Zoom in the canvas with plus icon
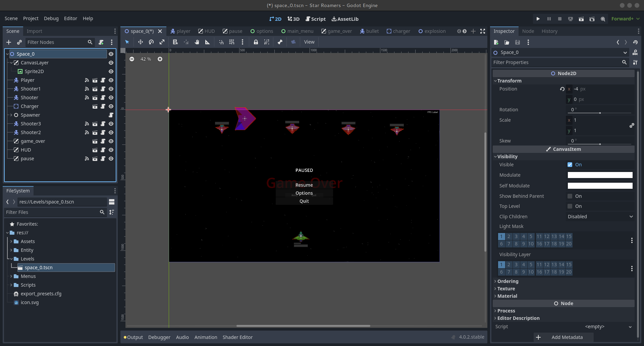 click(160, 59)
